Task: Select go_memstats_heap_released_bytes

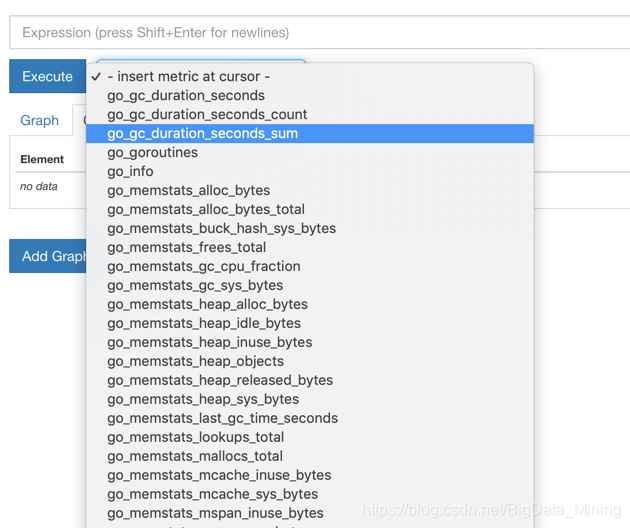Action: point(310,380)
